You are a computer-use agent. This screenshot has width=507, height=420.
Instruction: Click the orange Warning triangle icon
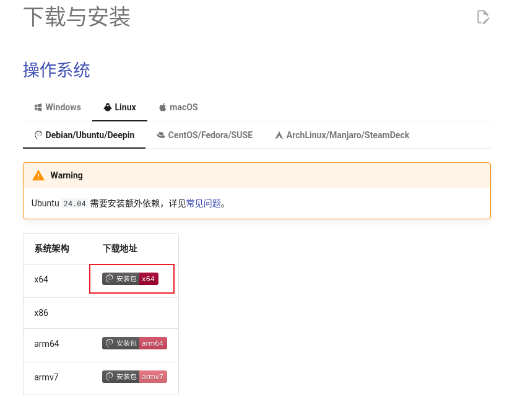click(x=38, y=175)
